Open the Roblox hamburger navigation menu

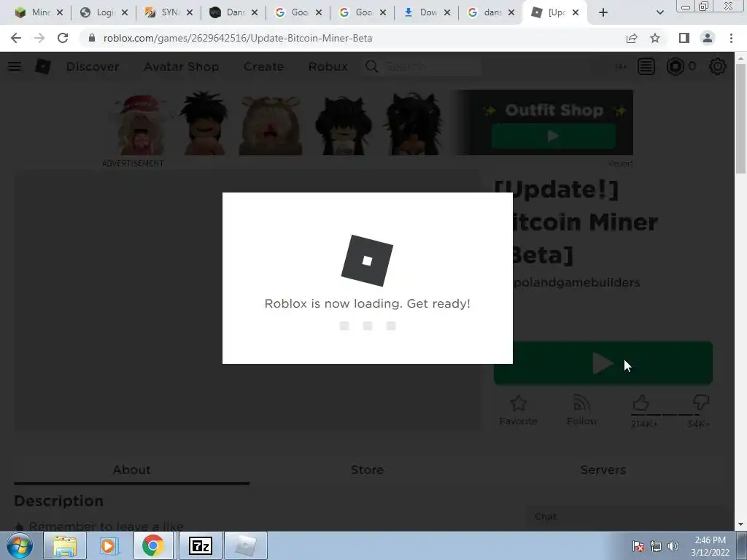click(15, 66)
